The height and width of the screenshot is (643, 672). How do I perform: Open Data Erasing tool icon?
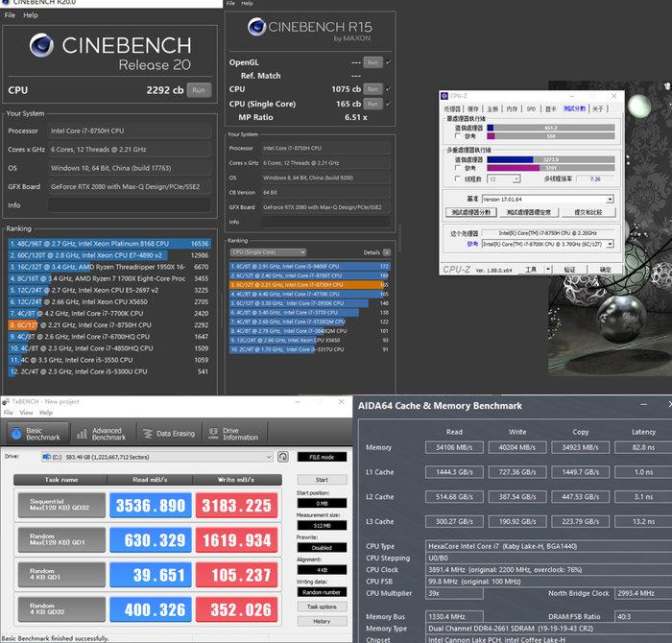[x=148, y=434]
